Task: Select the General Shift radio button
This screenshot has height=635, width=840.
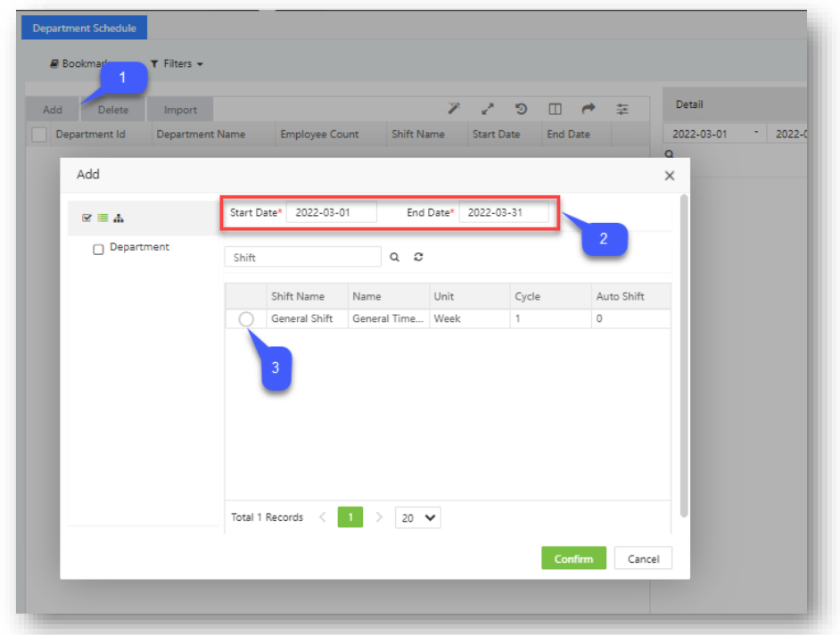Action: point(246,319)
